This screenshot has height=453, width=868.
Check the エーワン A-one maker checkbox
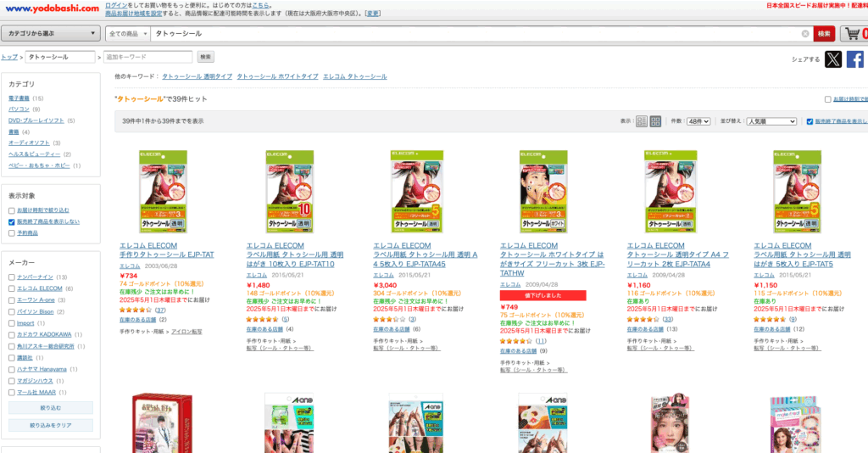(12, 300)
